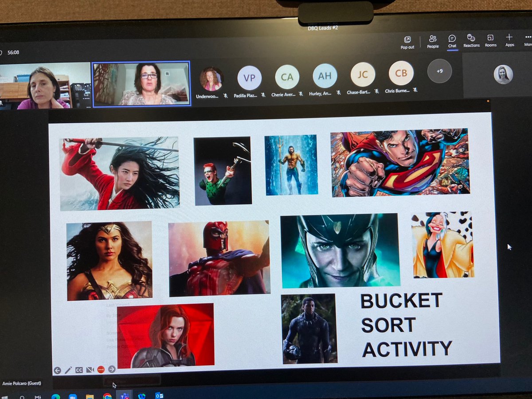Show the +9 additional participants
This screenshot has height=399, width=532.
(x=439, y=71)
